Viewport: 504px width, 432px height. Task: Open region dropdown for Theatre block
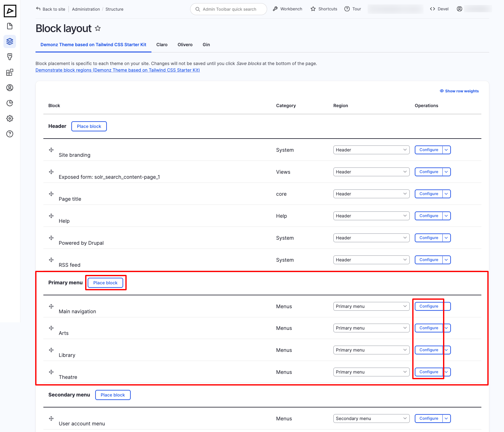coord(371,372)
